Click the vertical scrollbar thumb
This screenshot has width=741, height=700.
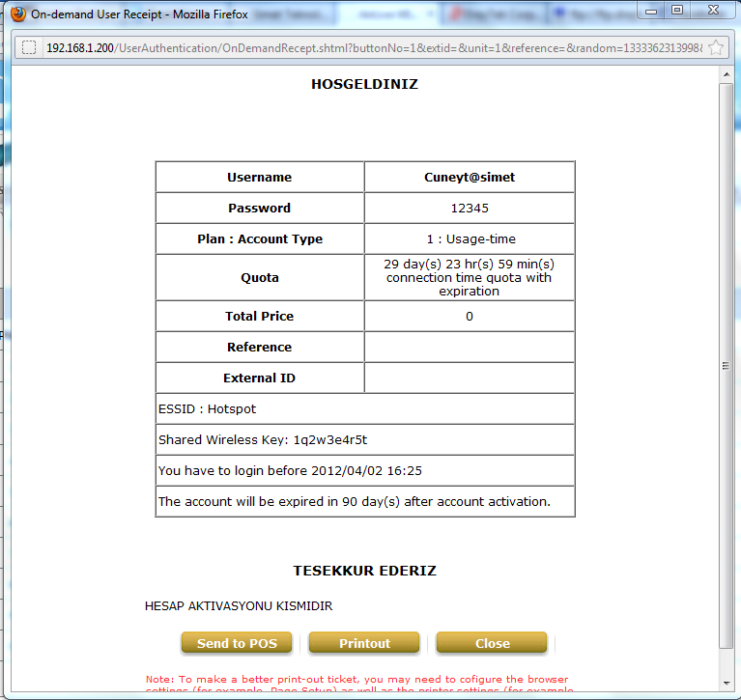[x=727, y=365]
